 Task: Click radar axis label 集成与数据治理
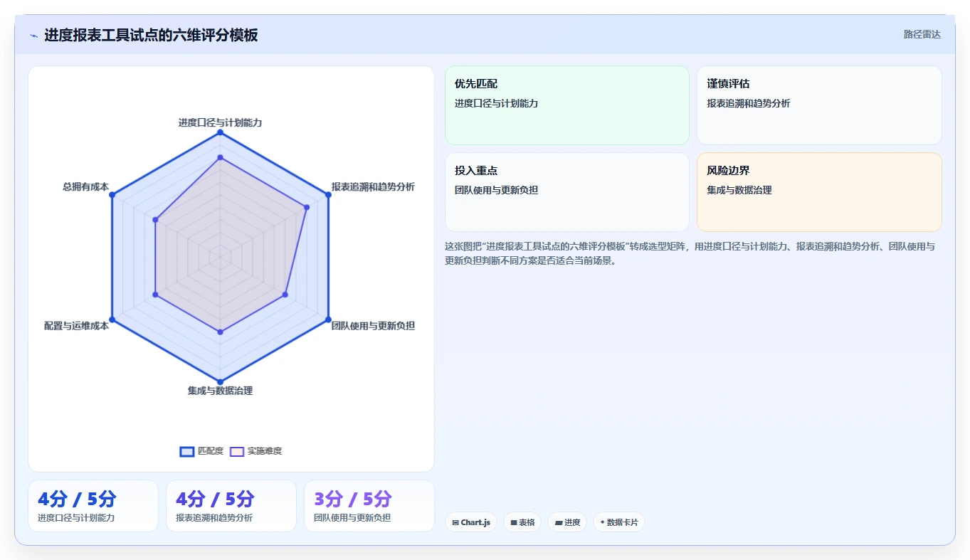220,391
